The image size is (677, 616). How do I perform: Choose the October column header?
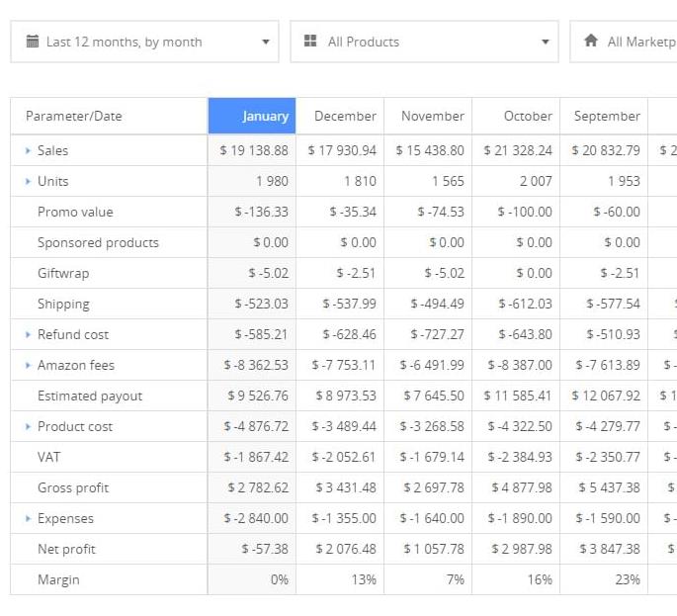click(x=516, y=116)
